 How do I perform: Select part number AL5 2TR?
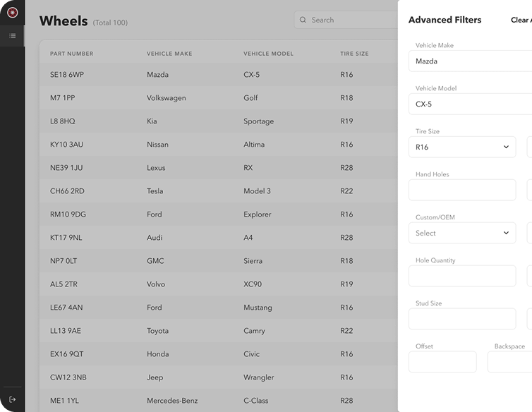64,284
